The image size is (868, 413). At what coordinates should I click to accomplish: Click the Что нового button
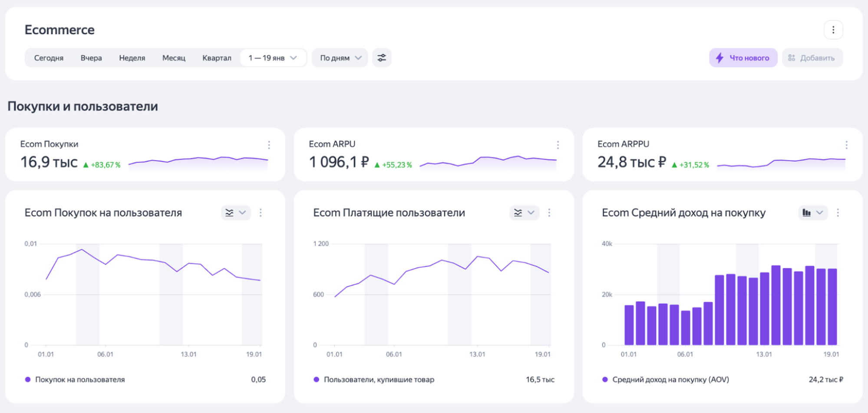click(743, 58)
